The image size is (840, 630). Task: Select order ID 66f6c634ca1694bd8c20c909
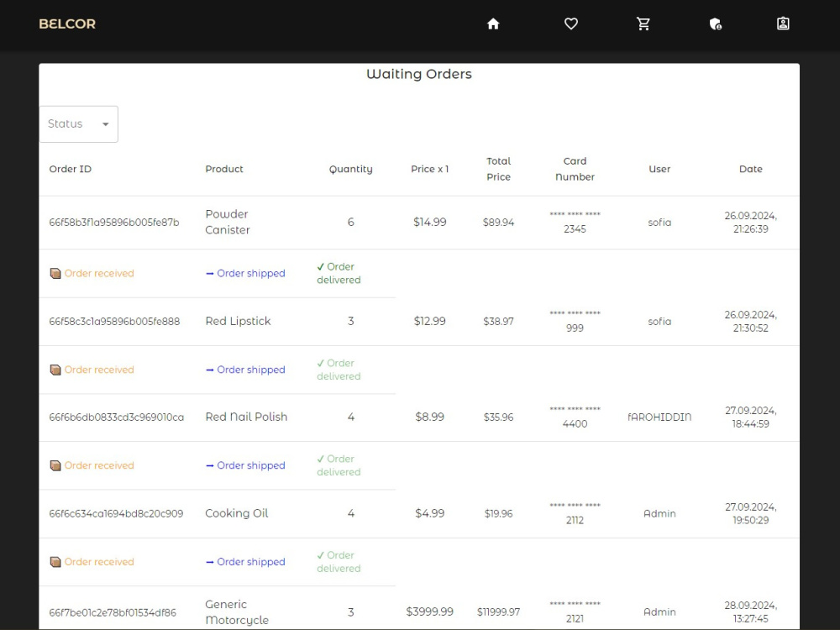coord(116,513)
